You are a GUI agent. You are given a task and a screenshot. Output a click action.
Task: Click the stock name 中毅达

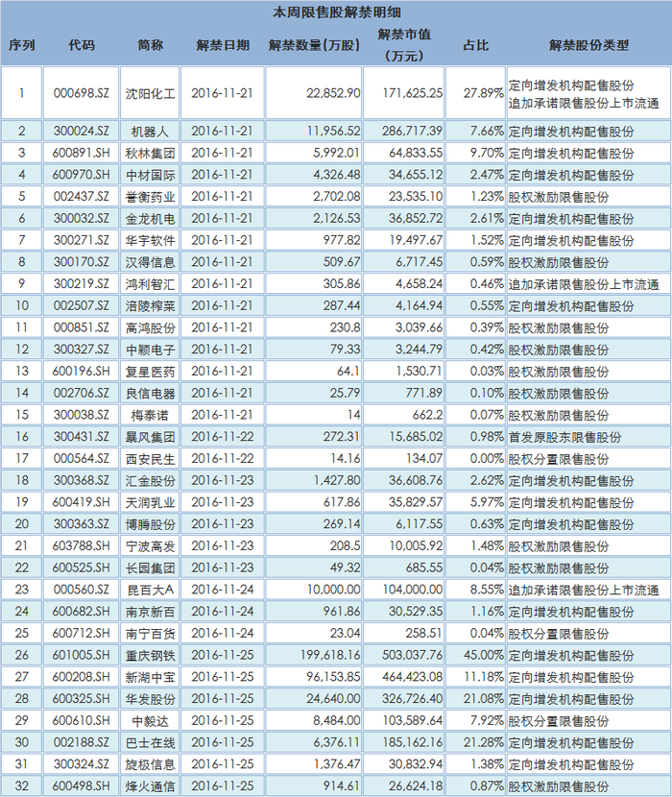[x=150, y=722]
